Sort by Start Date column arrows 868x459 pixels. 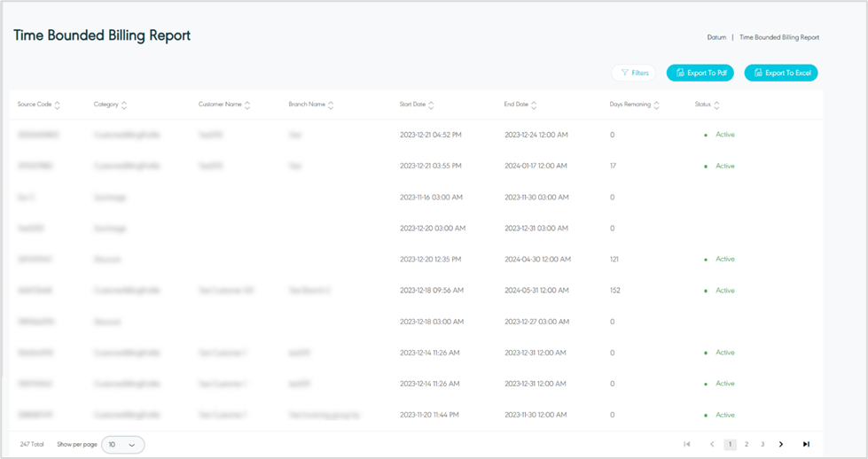(x=431, y=105)
